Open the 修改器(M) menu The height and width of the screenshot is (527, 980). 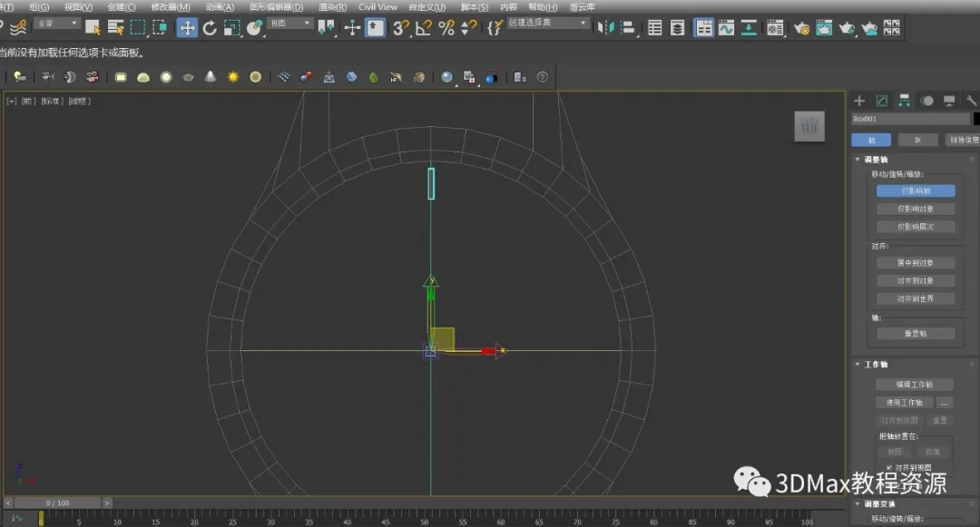click(171, 7)
